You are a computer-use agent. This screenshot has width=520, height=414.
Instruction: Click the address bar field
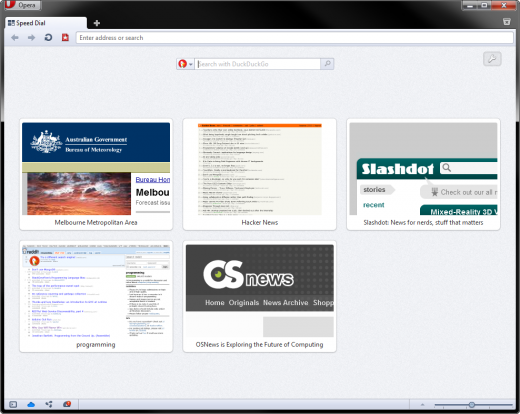click(295, 38)
